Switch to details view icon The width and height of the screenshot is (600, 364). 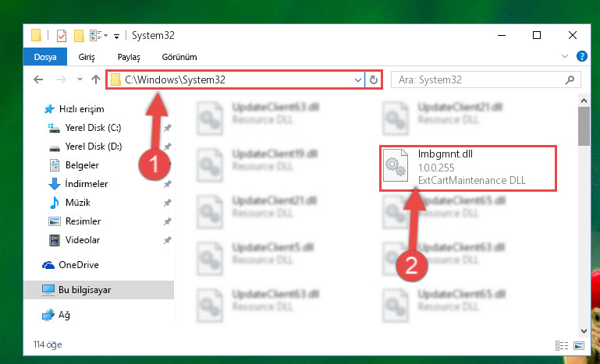[x=561, y=345]
